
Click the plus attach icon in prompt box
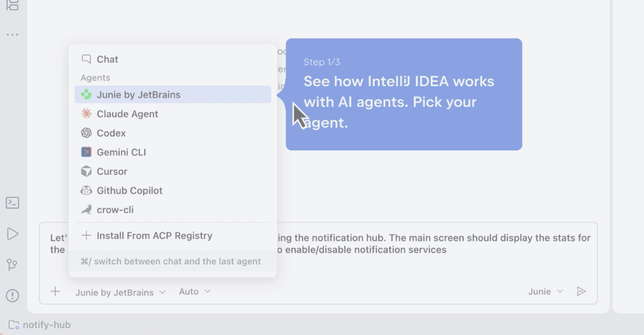(x=55, y=291)
